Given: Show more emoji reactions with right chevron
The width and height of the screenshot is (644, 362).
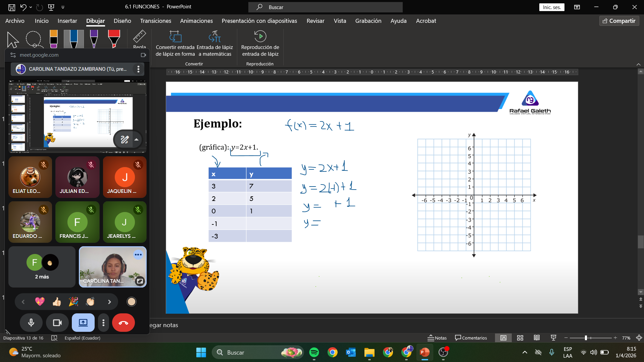Looking at the screenshot, I should click(109, 302).
